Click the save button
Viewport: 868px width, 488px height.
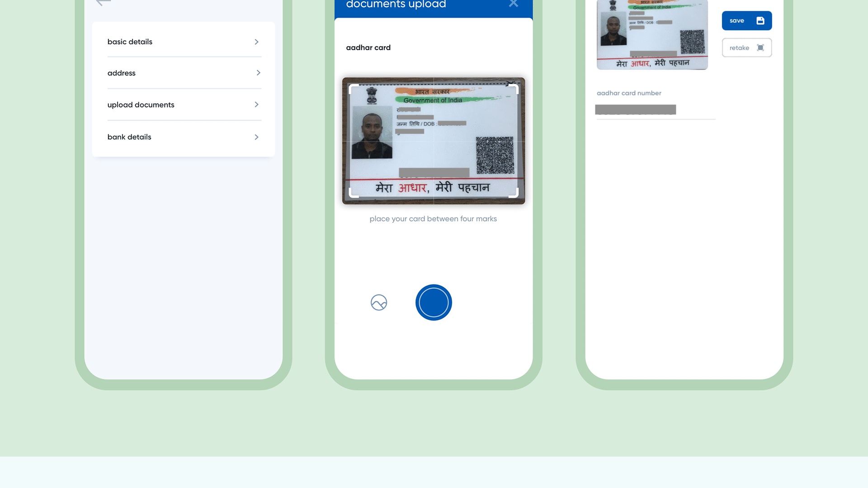click(747, 21)
